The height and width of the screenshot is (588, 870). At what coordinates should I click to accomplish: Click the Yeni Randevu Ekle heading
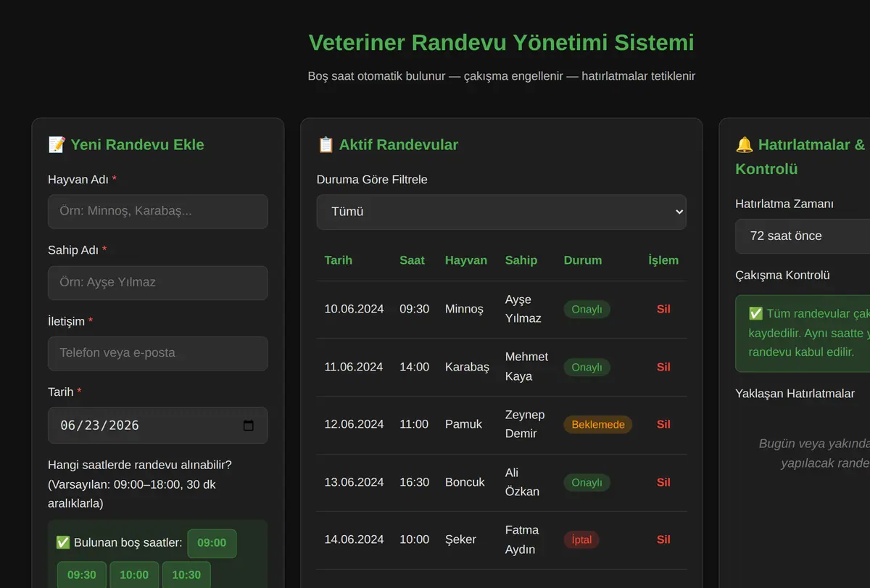126,144
